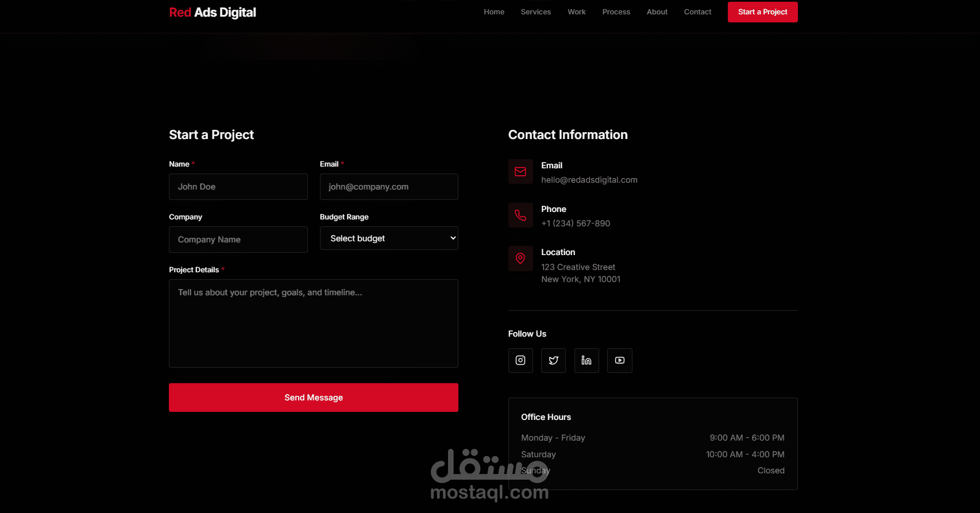Expand the Select budget dropdown
The image size is (980, 513).
[389, 238]
